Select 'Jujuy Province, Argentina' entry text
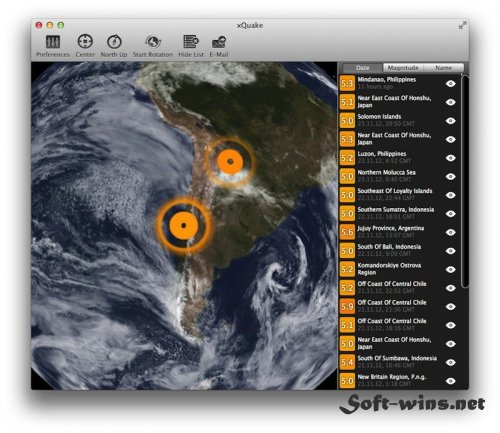Image resolution: width=500 pixels, height=433 pixels. [x=391, y=228]
